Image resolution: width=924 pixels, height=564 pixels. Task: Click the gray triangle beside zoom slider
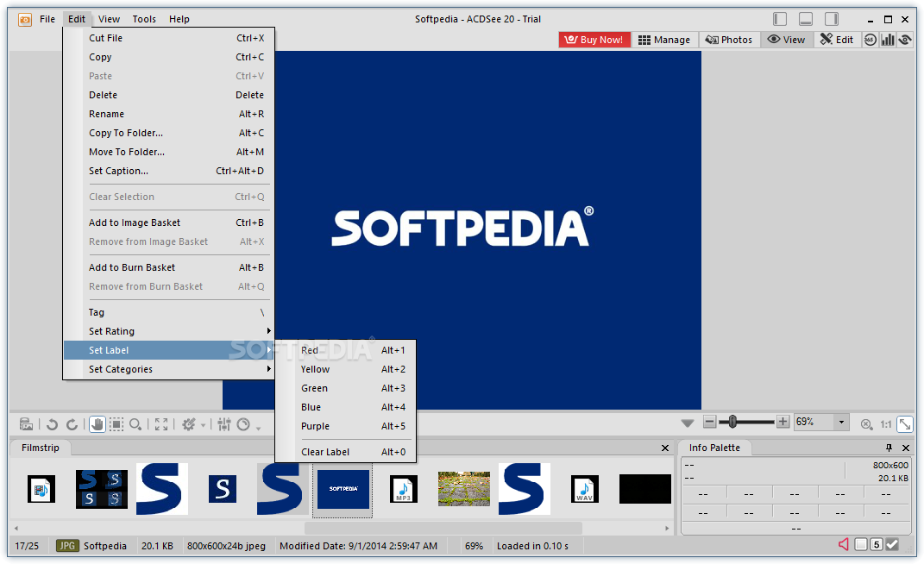coord(687,423)
